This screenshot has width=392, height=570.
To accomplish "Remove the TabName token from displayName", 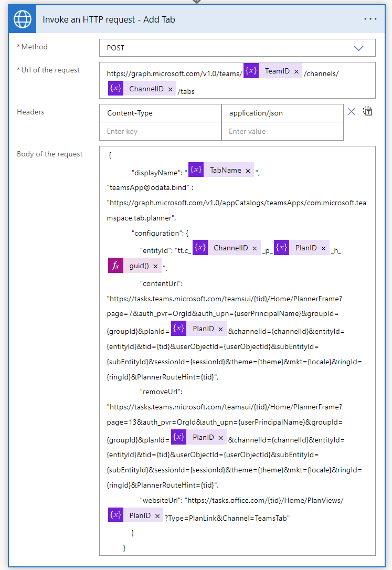I will 248,171.
